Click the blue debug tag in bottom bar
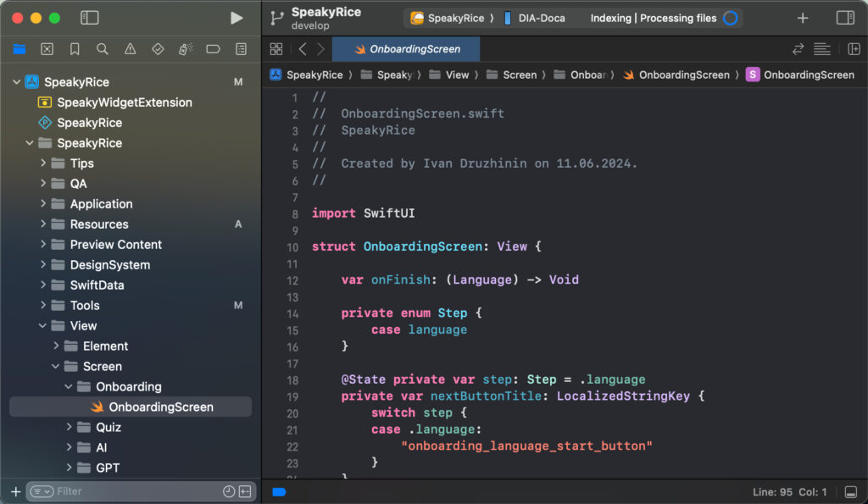 (x=279, y=492)
